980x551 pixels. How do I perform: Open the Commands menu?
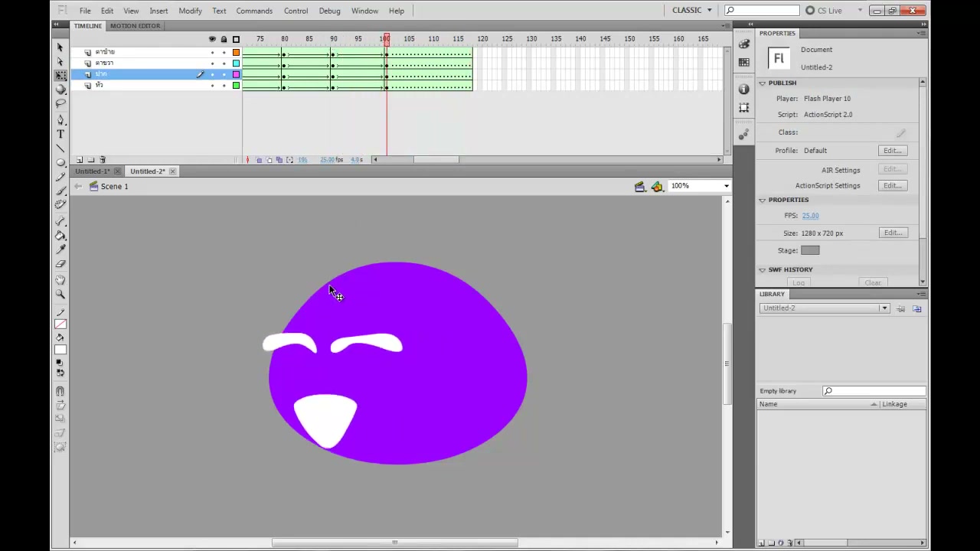(x=254, y=11)
